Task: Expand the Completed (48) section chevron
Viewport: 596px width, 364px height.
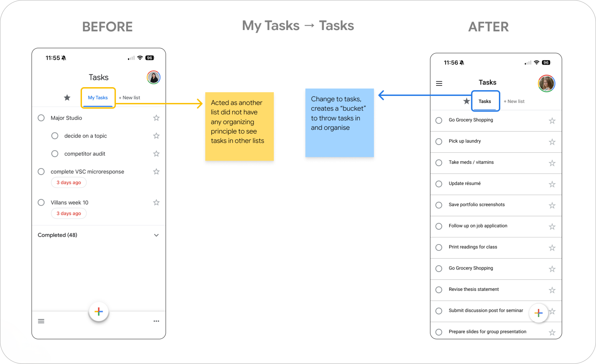Action: (156, 235)
